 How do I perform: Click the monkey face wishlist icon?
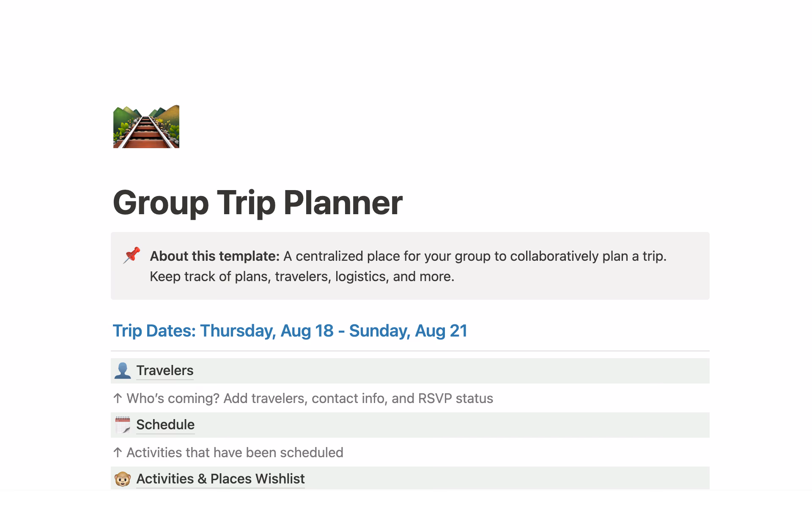point(123,479)
